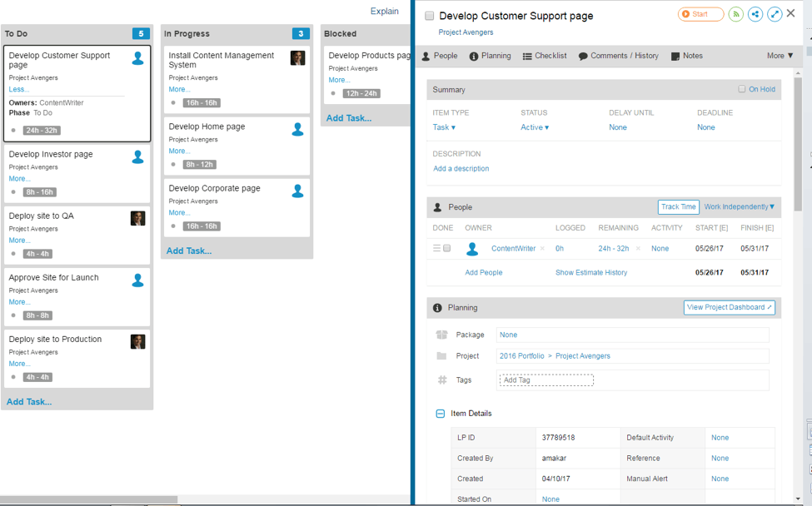812x506 pixels.
Task: Click Add Task in Blocked column
Action: pos(349,118)
